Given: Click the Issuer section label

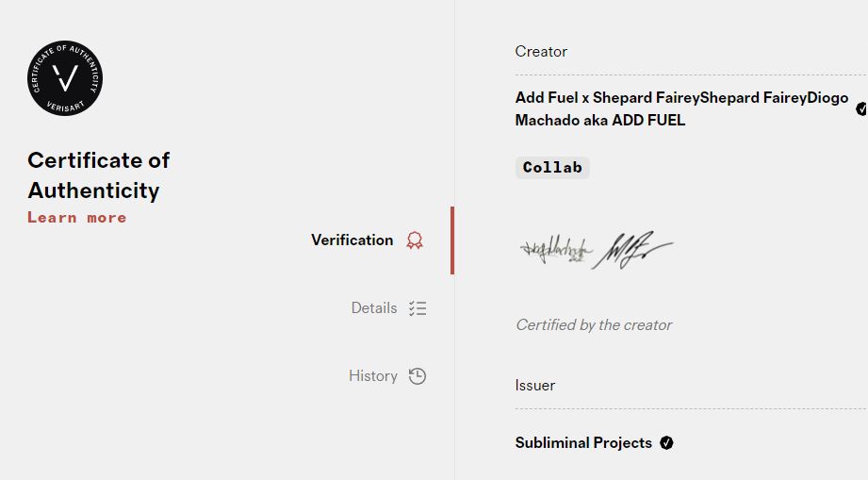Looking at the screenshot, I should pos(534,386).
